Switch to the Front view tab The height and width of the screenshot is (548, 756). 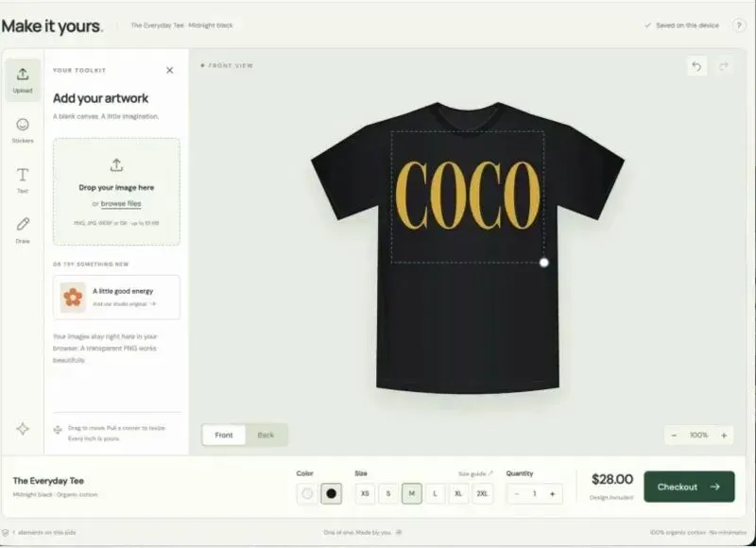click(x=224, y=436)
